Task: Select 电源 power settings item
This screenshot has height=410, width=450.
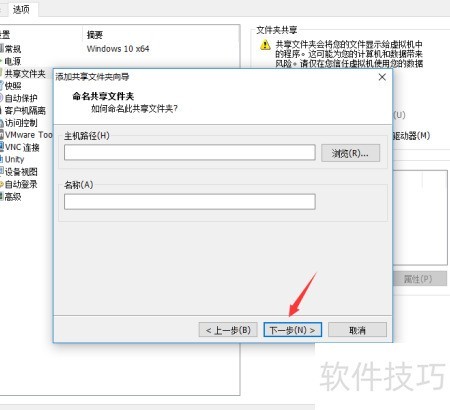Action: click(x=12, y=61)
